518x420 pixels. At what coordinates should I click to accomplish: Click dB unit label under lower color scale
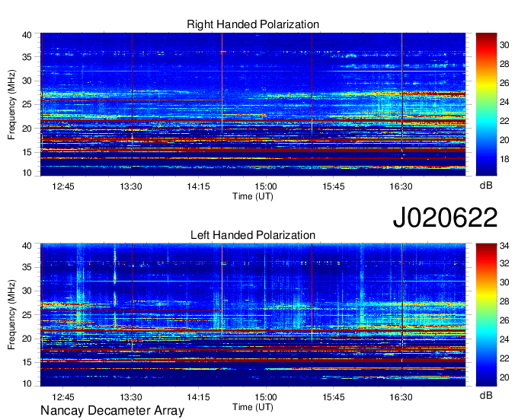pyautogui.click(x=486, y=395)
